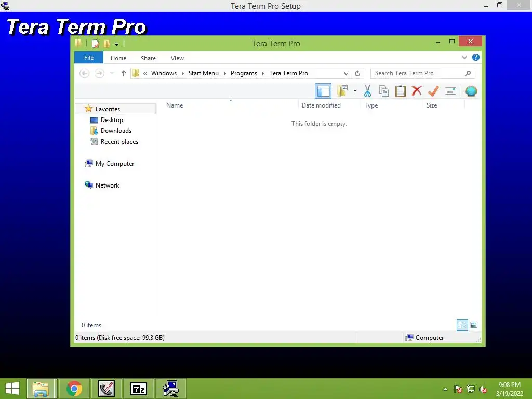The height and width of the screenshot is (399, 532).
Task: Switch to the Share ribbon tab
Action: [148, 58]
